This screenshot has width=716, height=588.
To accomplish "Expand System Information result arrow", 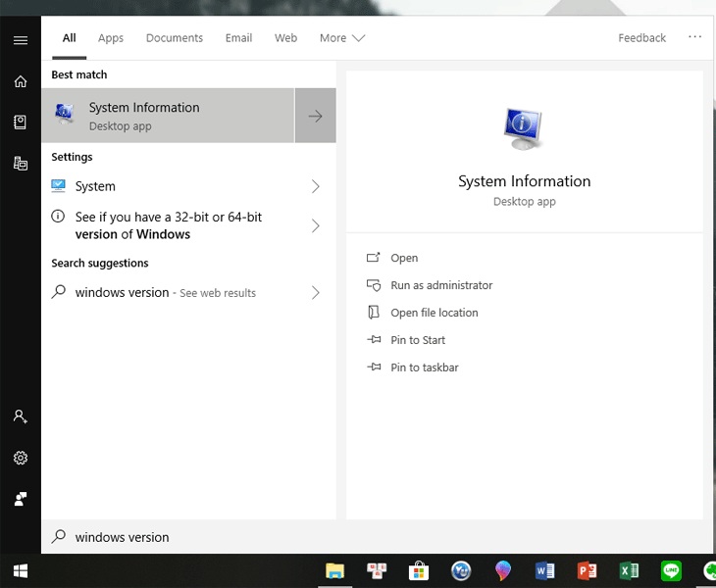I will [x=315, y=116].
